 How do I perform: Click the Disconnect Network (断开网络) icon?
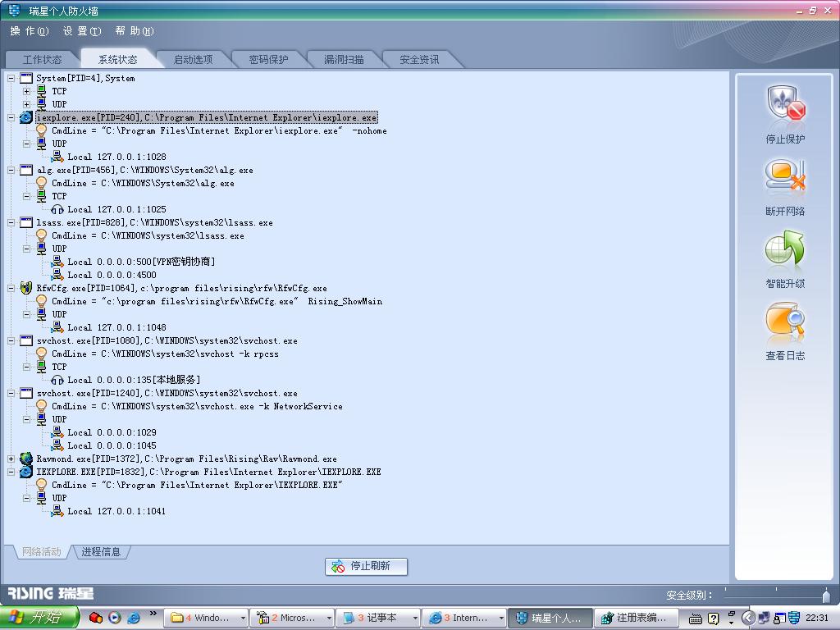point(785,177)
